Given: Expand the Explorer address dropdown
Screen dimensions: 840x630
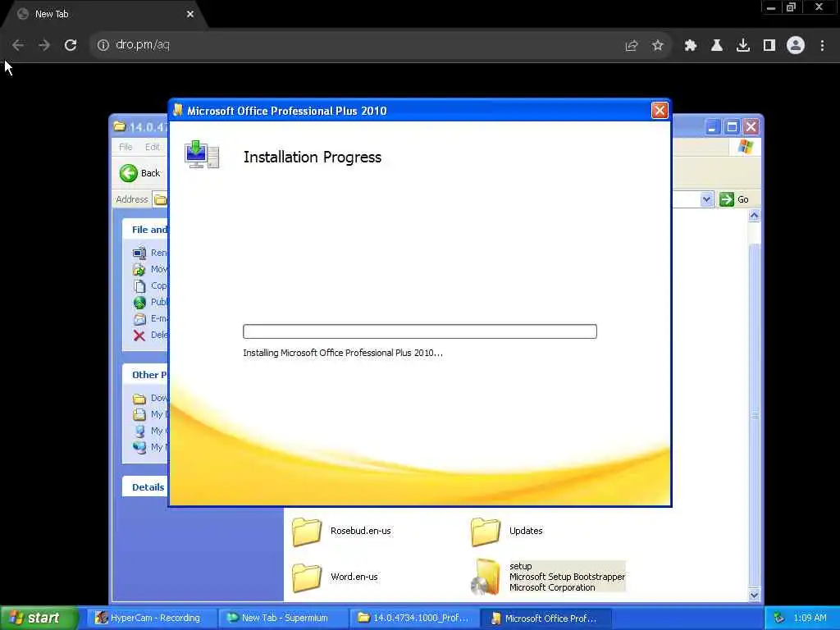Looking at the screenshot, I should click(x=706, y=199).
